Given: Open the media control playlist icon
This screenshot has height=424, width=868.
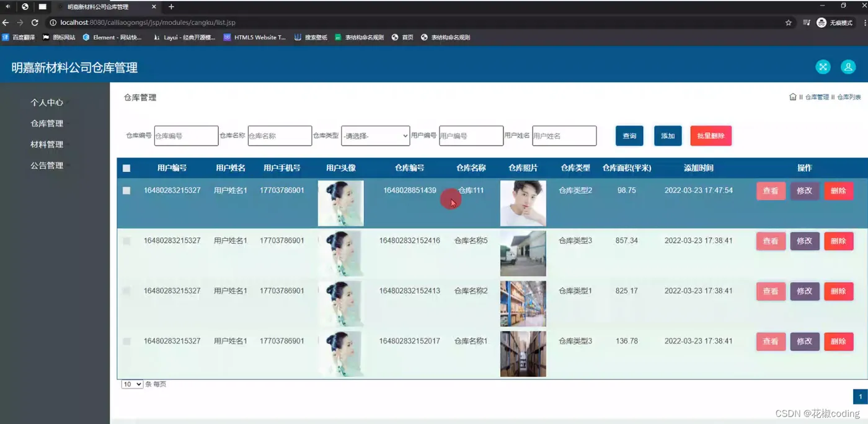Looking at the screenshot, I should pyautogui.click(x=805, y=22).
